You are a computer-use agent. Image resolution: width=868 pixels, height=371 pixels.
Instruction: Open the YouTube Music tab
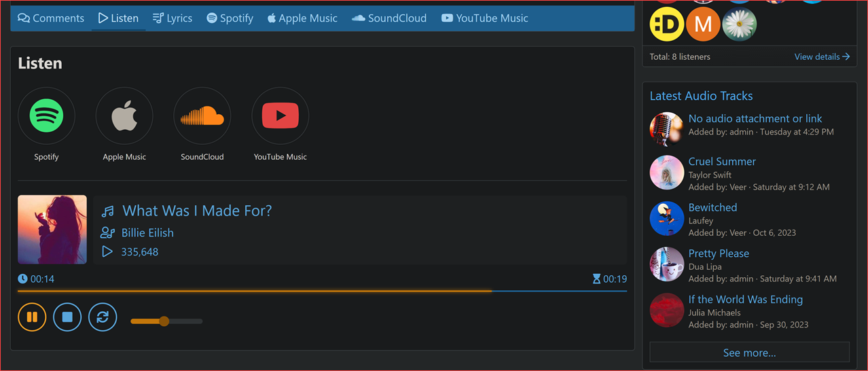click(484, 18)
